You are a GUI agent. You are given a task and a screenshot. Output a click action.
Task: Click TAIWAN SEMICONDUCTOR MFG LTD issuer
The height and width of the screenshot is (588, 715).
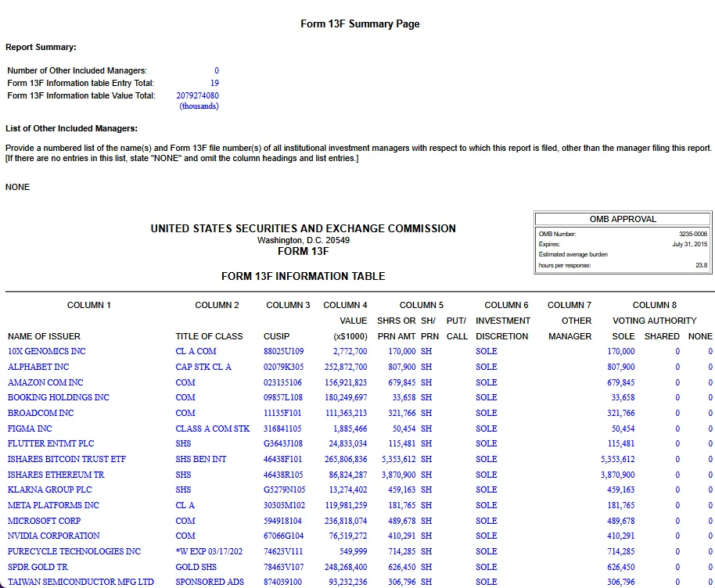pyautogui.click(x=81, y=582)
